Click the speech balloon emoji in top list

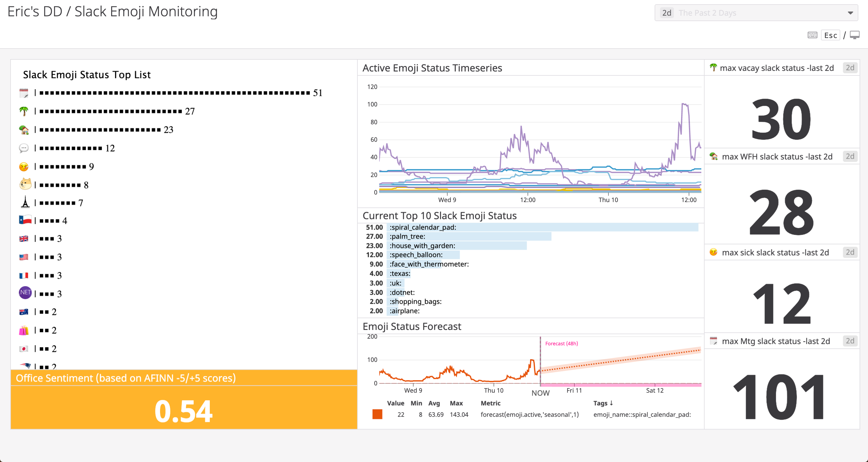[24, 148]
